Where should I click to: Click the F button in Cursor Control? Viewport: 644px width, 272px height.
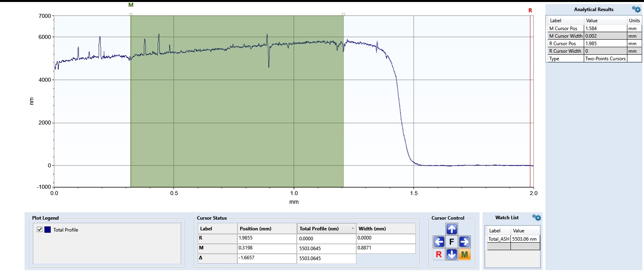[451, 241]
